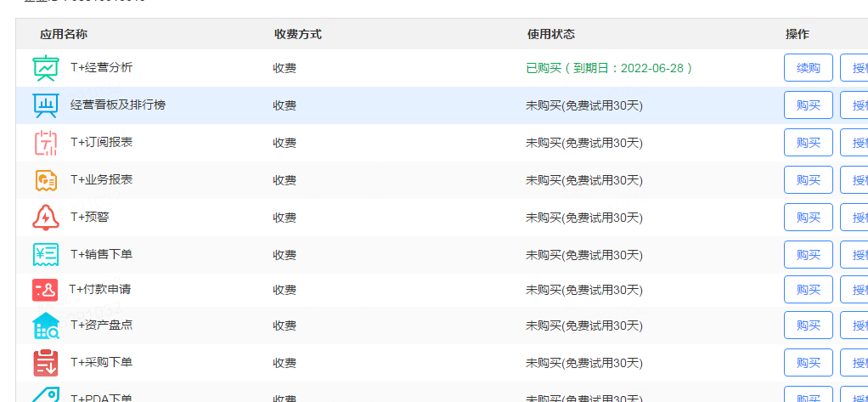Click the 授权 button in T+预警 row
The width and height of the screenshot is (868, 402).
coord(854,218)
